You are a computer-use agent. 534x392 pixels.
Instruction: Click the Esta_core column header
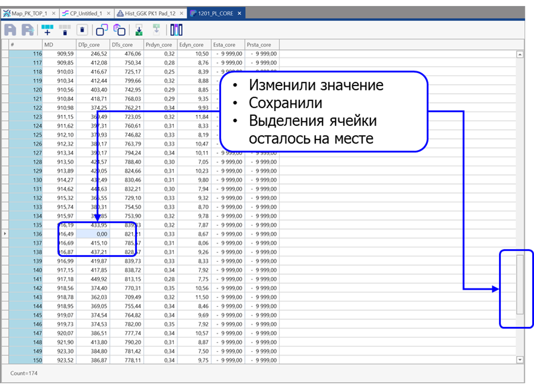pyautogui.click(x=228, y=45)
